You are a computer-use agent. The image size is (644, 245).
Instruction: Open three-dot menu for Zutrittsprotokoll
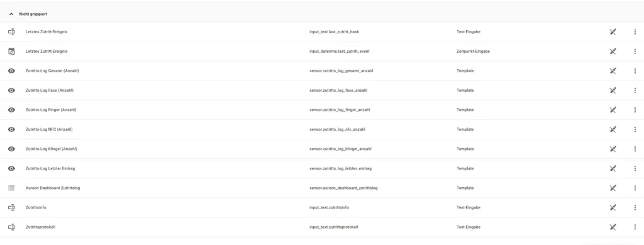click(x=635, y=227)
